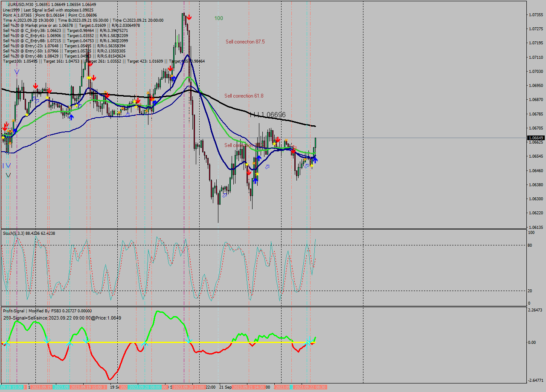This screenshot has height=392, width=546.
Task: Click the Stochastic scale value 20
Action: pos(530,291)
